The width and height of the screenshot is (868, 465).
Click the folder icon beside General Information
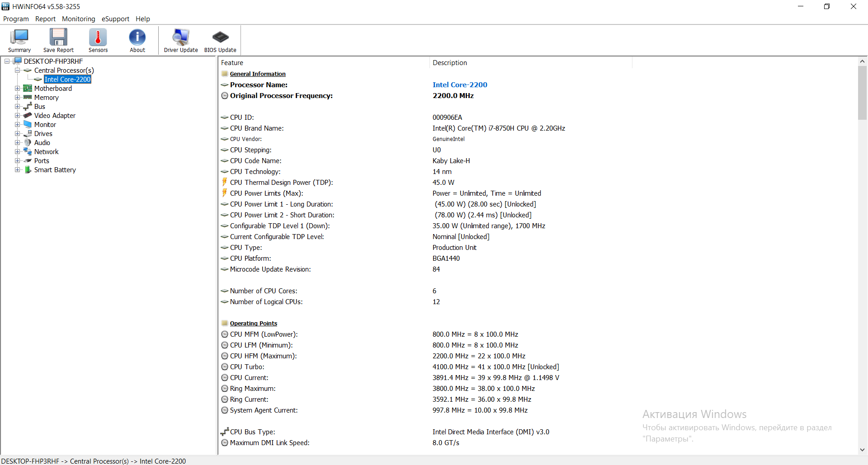pos(225,74)
